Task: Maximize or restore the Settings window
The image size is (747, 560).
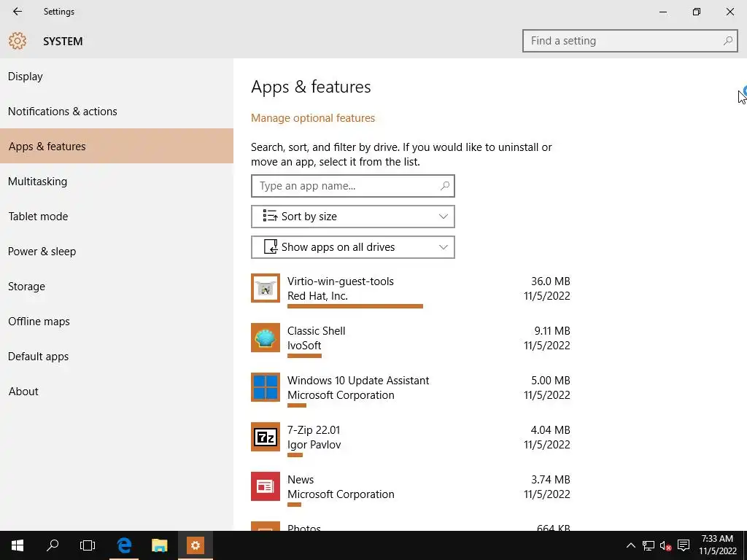Action: [697, 12]
